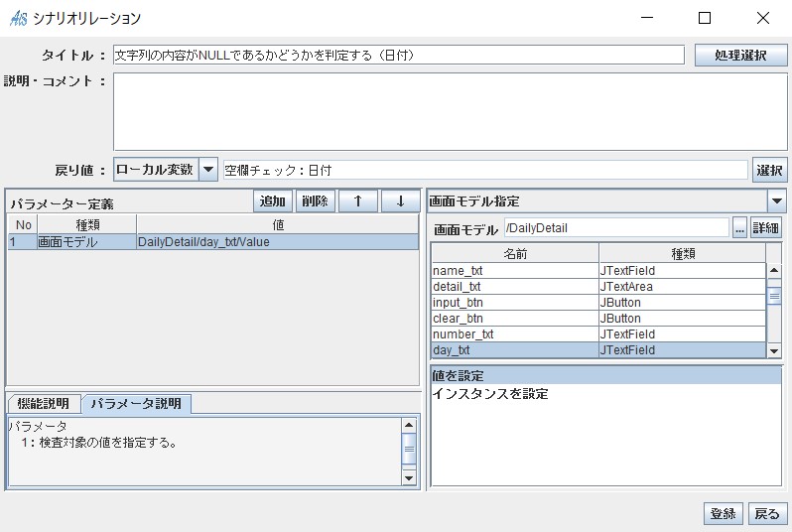
Task: Click the up arrow move button
Action: point(358,201)
